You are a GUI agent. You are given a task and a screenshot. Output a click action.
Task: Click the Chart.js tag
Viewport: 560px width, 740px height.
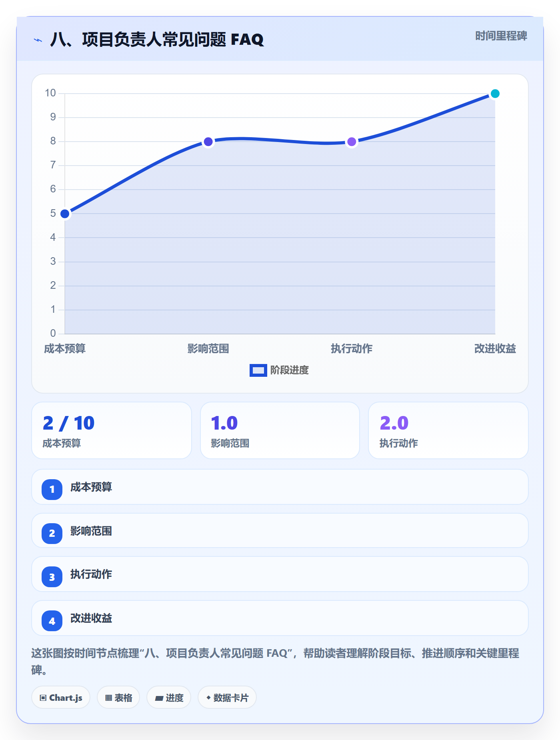click(61, 698)
